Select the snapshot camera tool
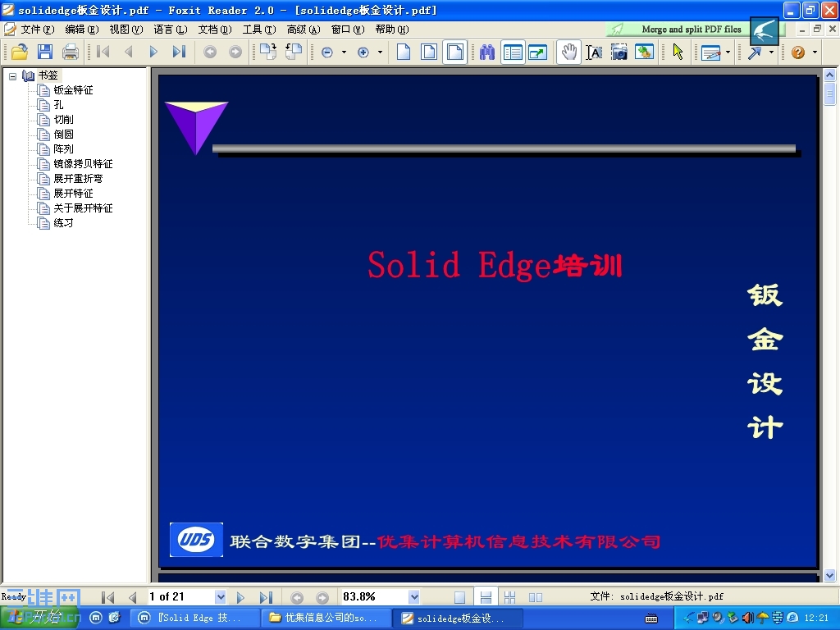This screenshot has width=840, height=630. point(619,52)
